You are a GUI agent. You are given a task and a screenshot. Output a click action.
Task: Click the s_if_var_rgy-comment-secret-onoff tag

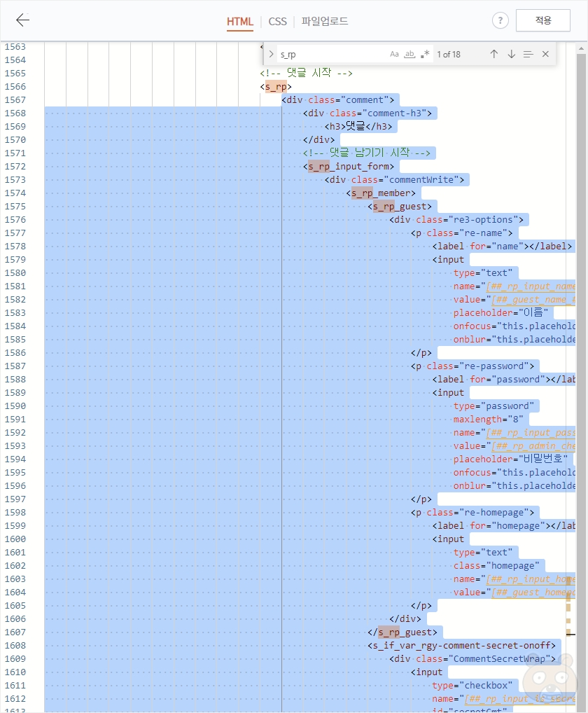click(462, 645)
